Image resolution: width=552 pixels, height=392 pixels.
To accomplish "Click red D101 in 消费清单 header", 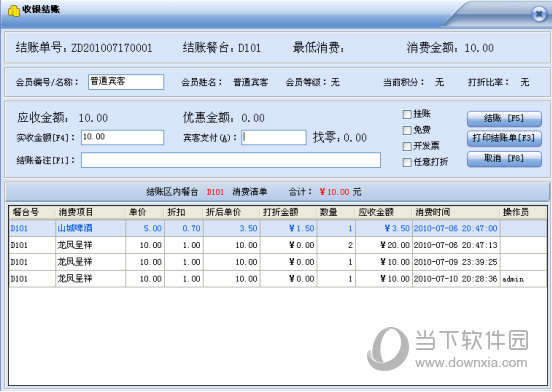I will (215, 192).
